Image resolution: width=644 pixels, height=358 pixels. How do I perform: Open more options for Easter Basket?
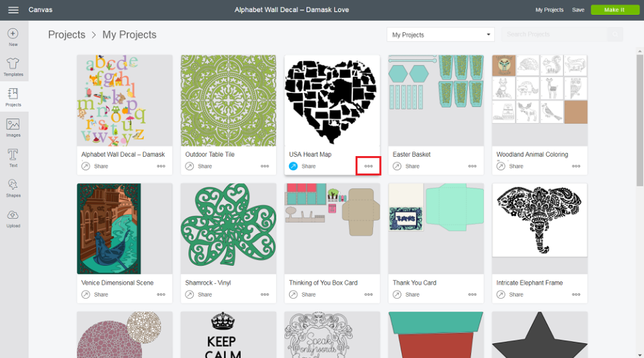pos(473,166)
